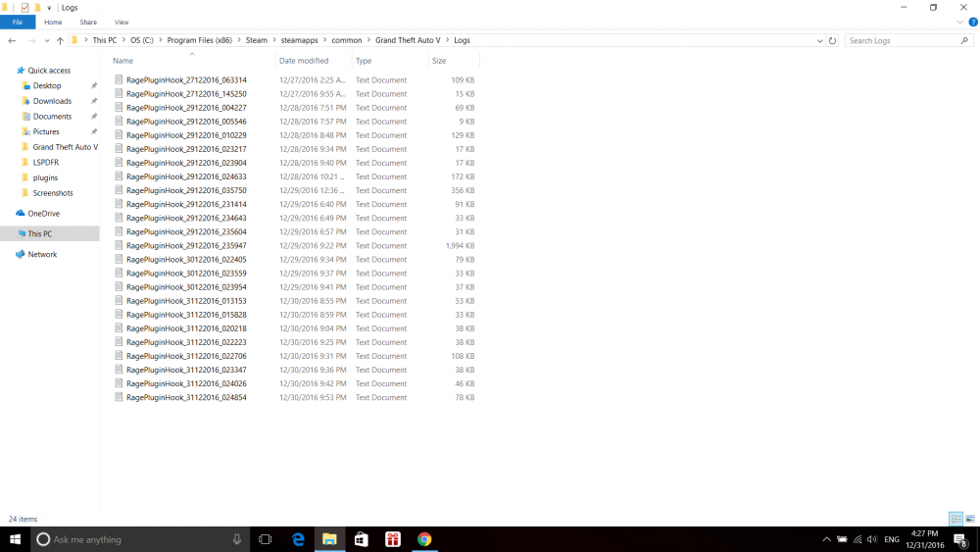Expand the ribbon with the chevron
This screenshot has height=552, width=980.
pyautogui.click(x=960, y=22)
